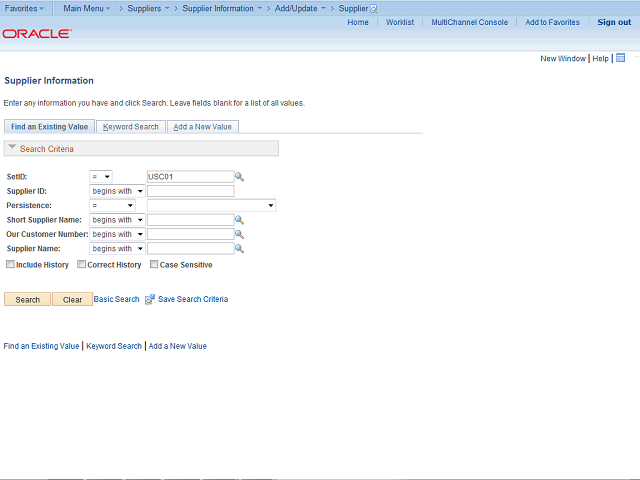Click the SetID input field

(x=191, y=177)
